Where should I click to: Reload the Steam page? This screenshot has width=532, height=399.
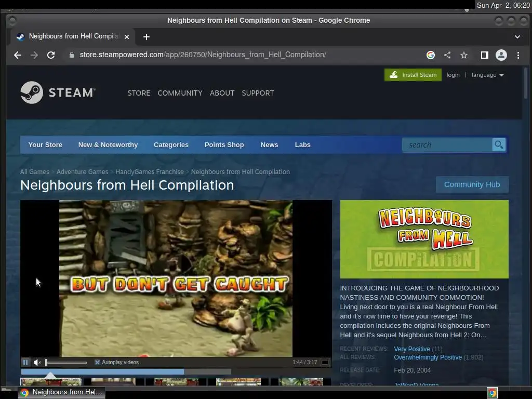[51, 55]
